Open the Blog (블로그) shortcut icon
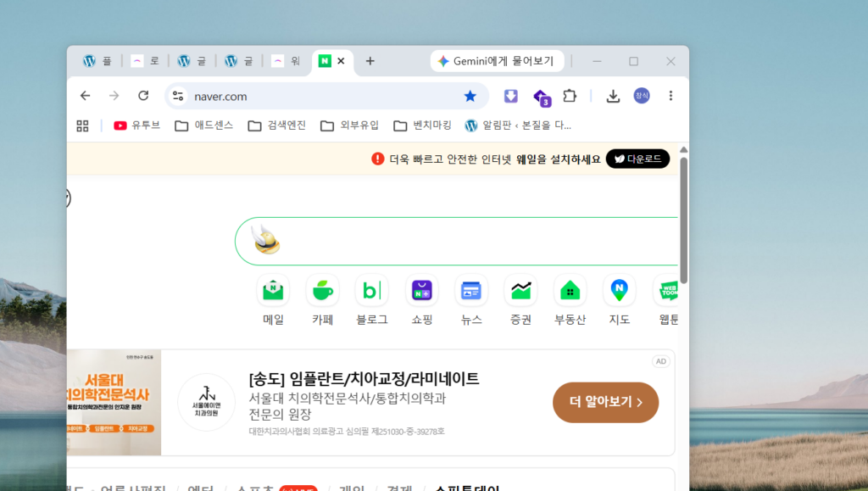The height and width of the screenshot is (491, 868). (371, 291)
